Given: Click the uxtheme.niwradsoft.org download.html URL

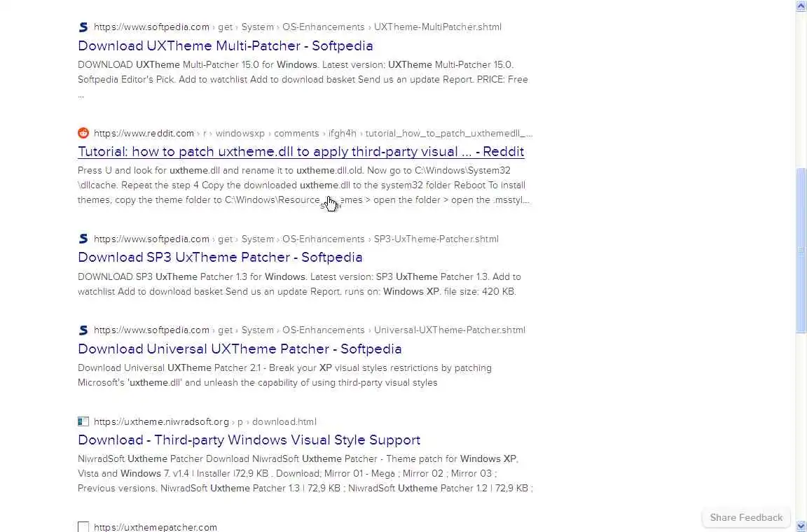Looking at the screenshot, I should coord(205,422).
